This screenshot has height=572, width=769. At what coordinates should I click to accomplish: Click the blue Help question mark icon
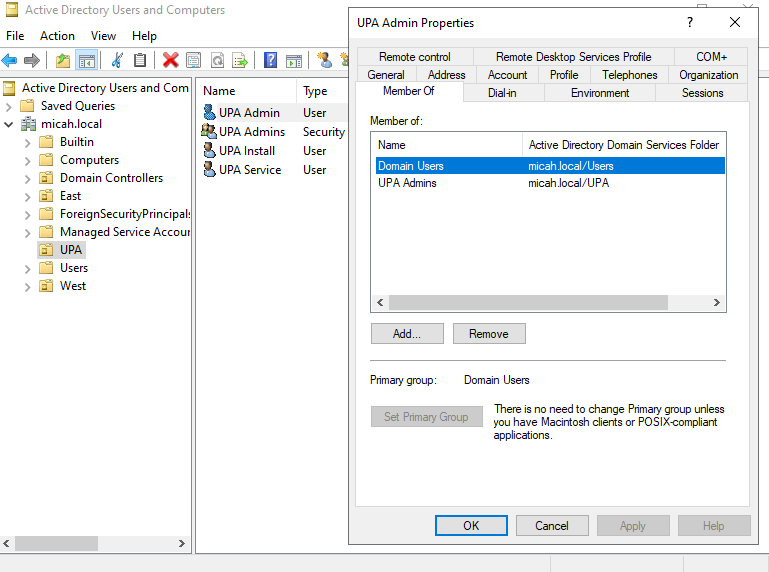[270, 61]
